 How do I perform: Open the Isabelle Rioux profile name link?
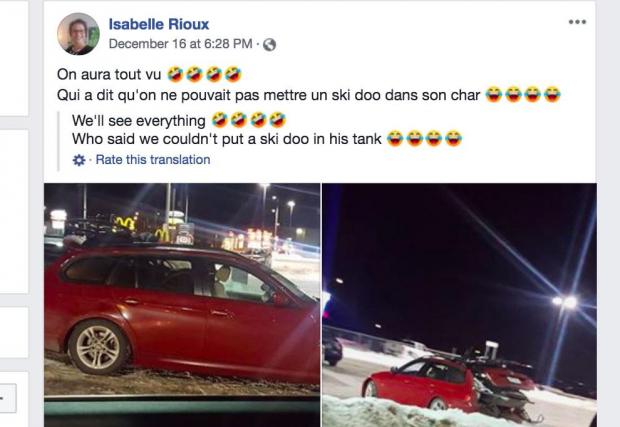[159, 24]
